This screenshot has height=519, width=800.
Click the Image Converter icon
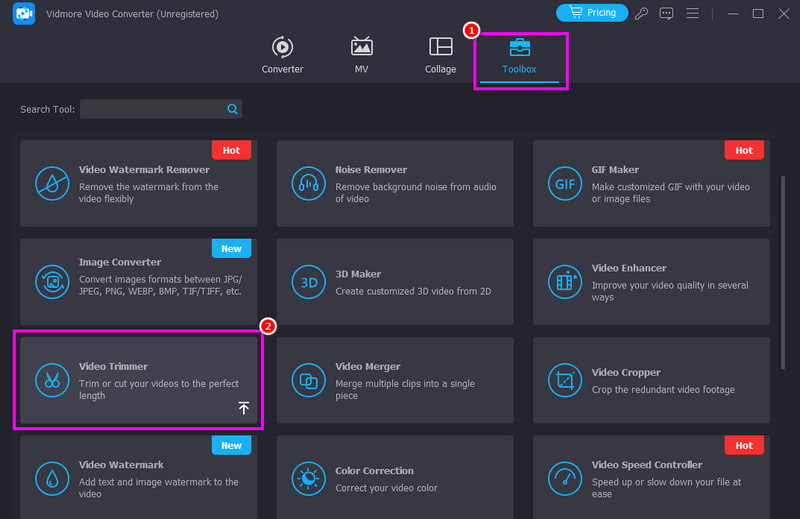point(52,282)
